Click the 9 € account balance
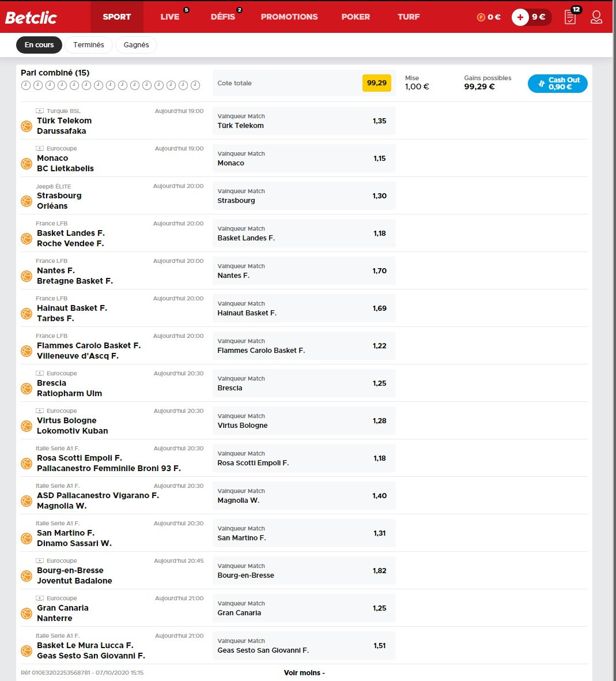 click(x=539, y=17)
